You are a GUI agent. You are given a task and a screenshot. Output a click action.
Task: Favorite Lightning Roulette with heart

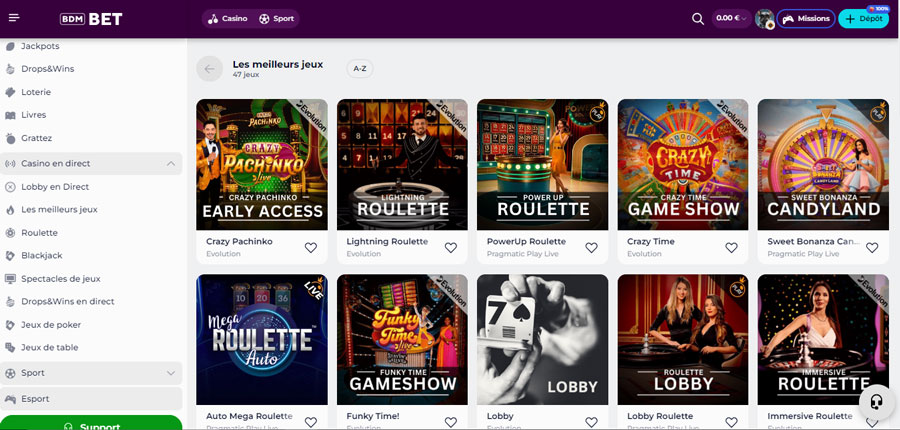pyautogui.click(x=451, y=247)
